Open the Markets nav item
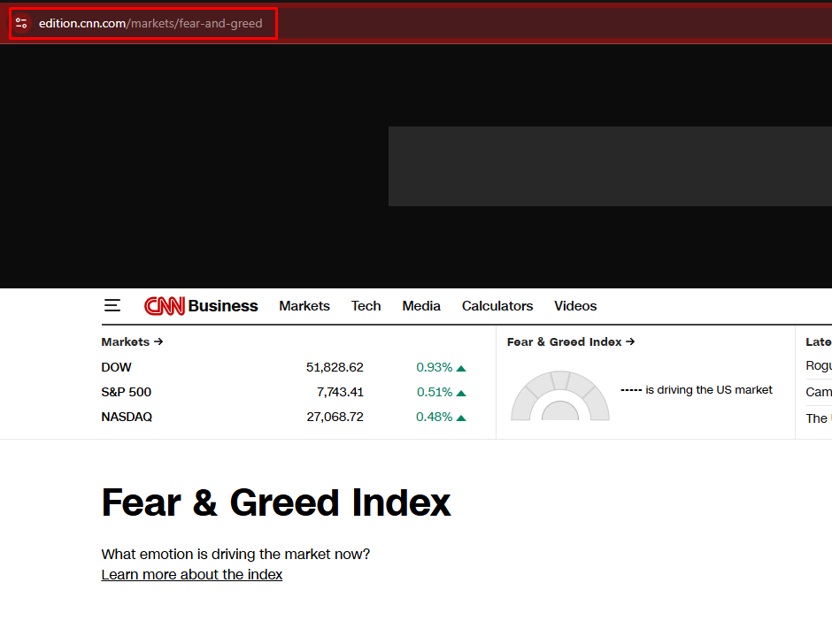832x644 pixels. click(x=304, y=306)
